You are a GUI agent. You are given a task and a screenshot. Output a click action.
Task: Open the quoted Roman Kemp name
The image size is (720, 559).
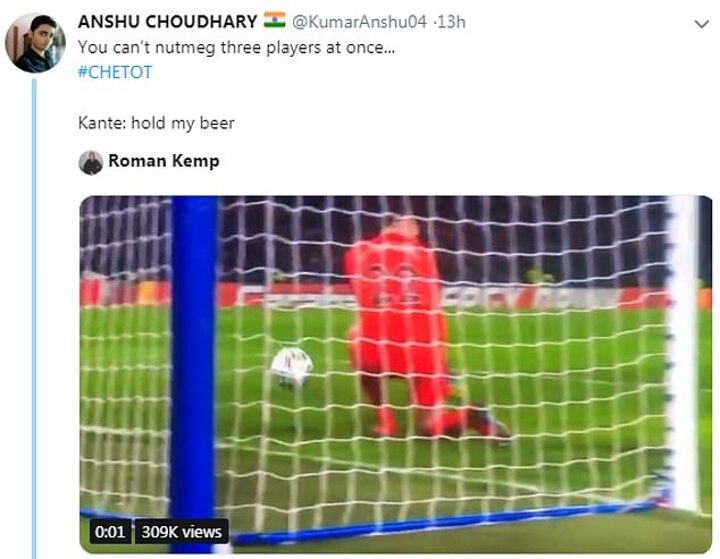pyautogui.click(x=164, y=161)
